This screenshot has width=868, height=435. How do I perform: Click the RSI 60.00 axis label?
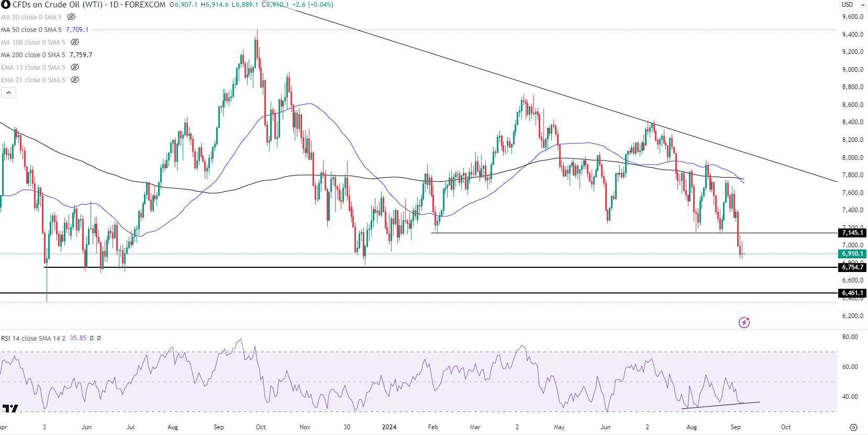pos(850,367)
